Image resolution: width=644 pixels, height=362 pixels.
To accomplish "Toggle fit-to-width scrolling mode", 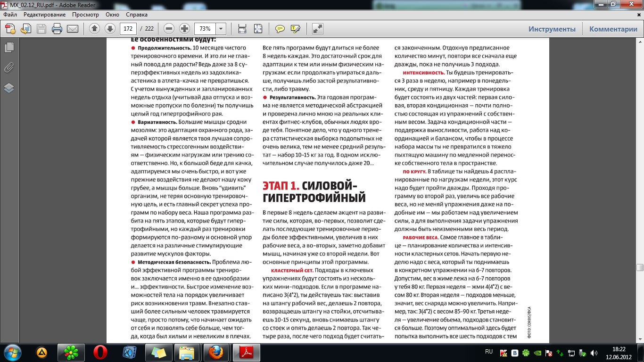I will coord(242,29).
